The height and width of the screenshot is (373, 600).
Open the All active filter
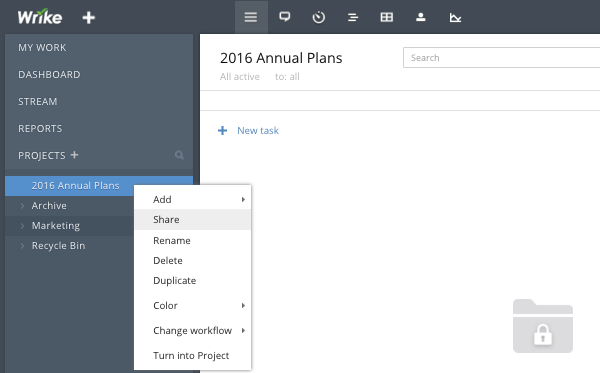pos(240,77)
